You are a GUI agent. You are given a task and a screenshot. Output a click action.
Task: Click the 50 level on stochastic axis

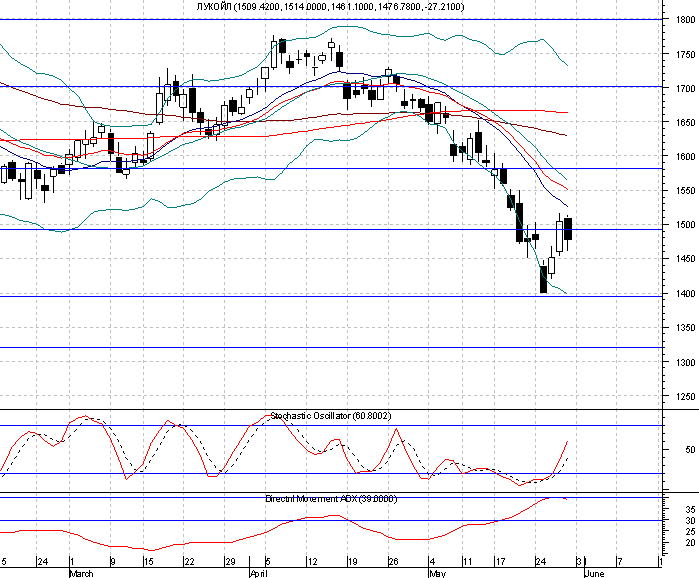coord(690,449)
